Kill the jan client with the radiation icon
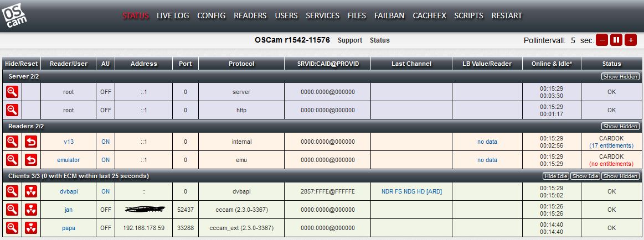The image size is (644, 240). tap(31, 209)
